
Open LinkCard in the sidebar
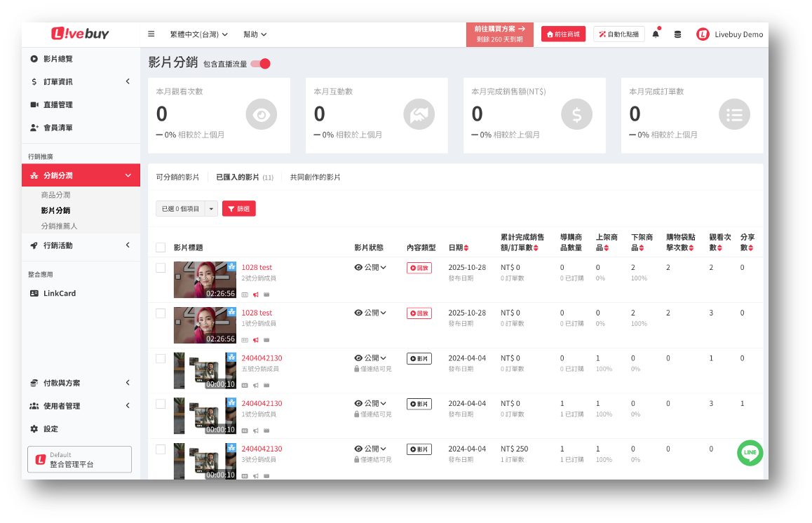(60, 293)
